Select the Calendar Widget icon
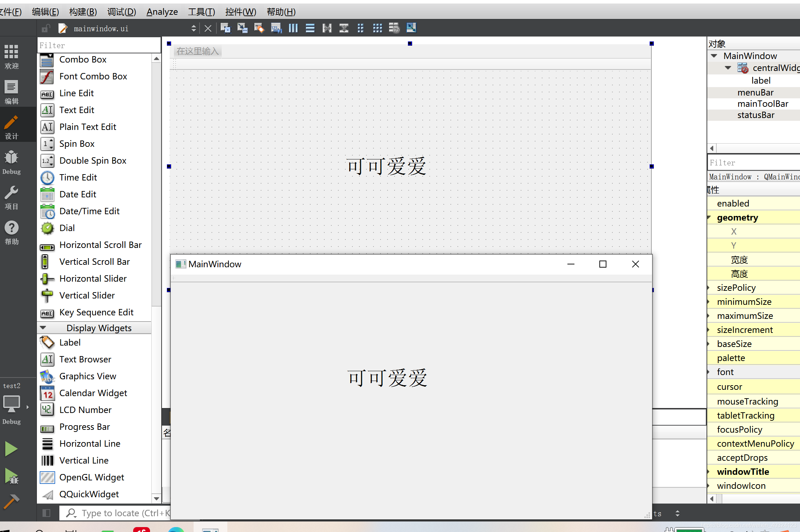 point(46,393)
